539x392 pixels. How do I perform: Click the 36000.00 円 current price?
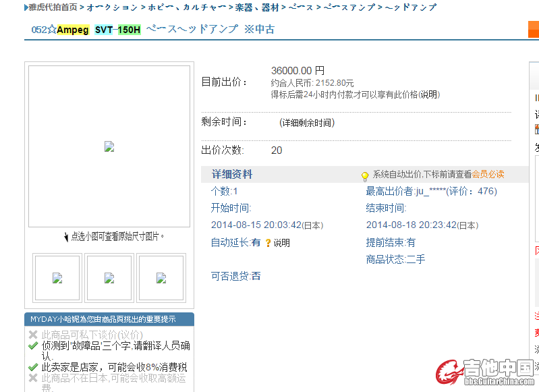click(x=297, y=70)
